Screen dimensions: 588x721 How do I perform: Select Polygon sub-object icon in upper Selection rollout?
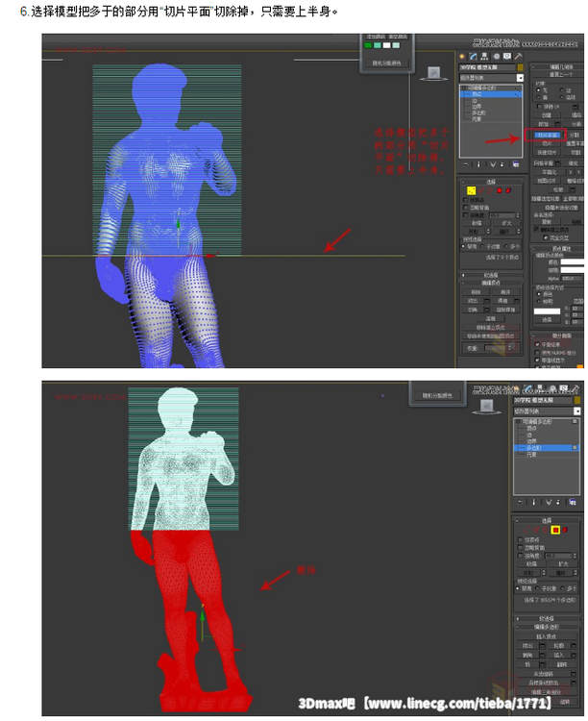pyautogui.click(x=500, y=191)
